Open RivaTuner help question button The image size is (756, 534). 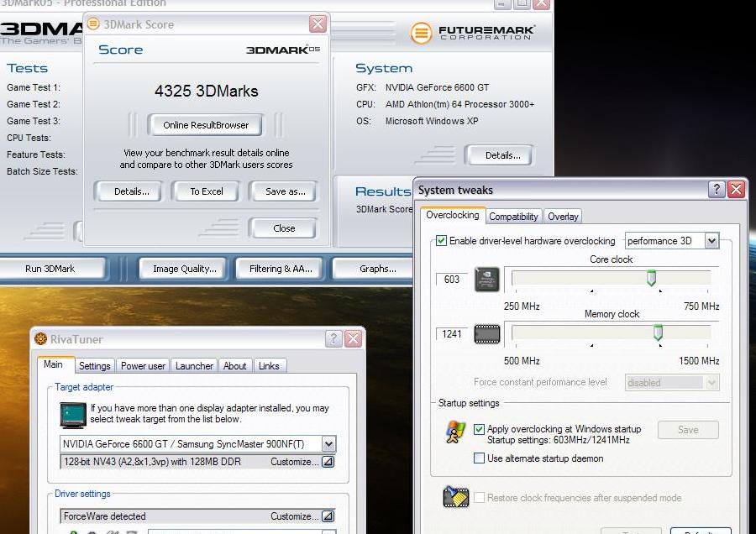333,339
